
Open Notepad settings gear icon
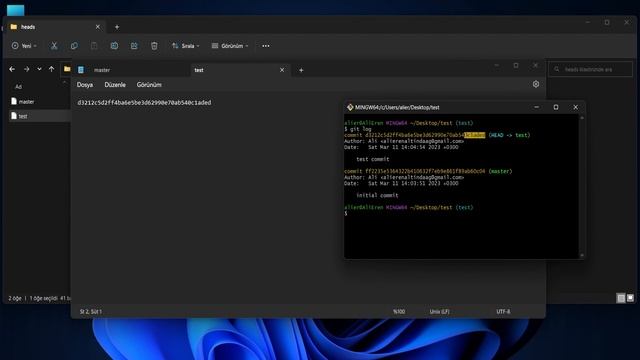536,84
